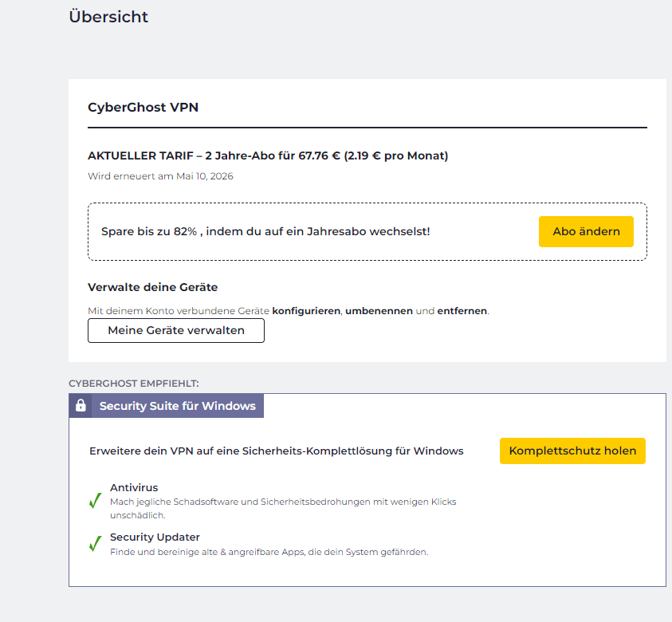Click the Finde und bereinige alte description

[269, 552]
